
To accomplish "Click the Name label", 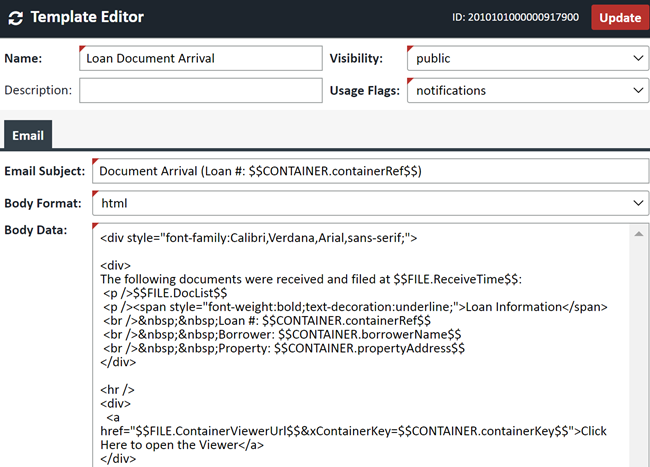I will click(x=24, y=59).
